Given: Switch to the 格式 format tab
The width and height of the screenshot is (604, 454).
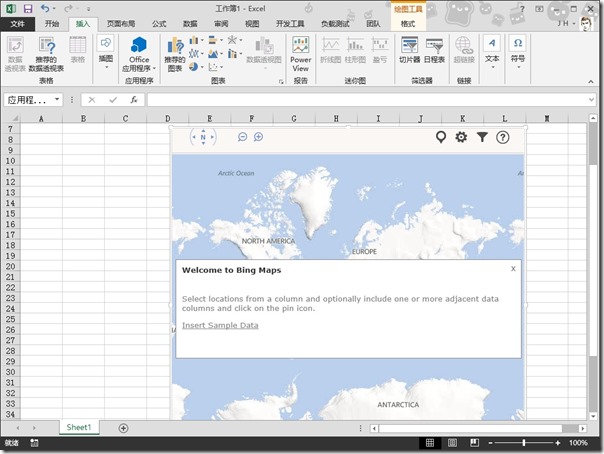Looking at the screenshot, I should pos(408,24).
